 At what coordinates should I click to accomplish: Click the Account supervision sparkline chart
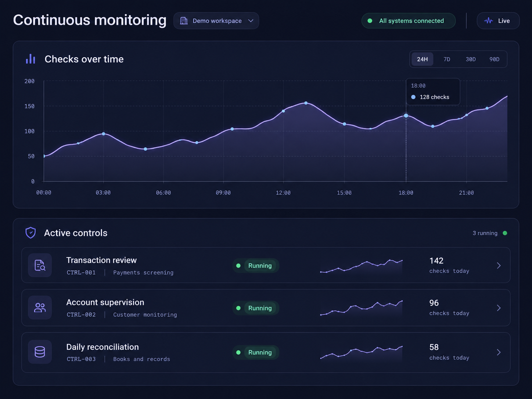click(x=361, y=309)
